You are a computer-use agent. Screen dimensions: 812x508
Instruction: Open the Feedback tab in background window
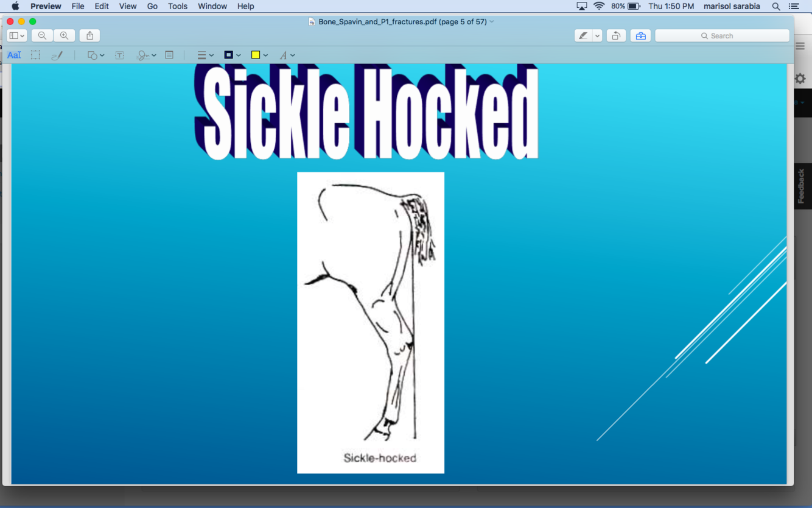pyautogui.click(x=802, y=186)
